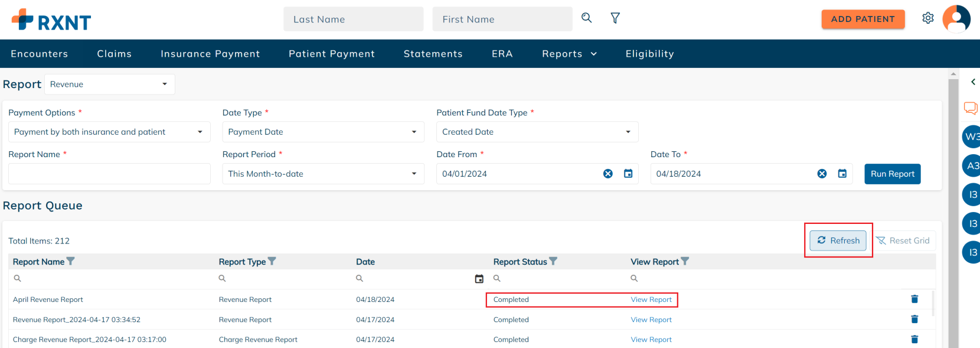Click the Run Report button

[x=892, y=174]
